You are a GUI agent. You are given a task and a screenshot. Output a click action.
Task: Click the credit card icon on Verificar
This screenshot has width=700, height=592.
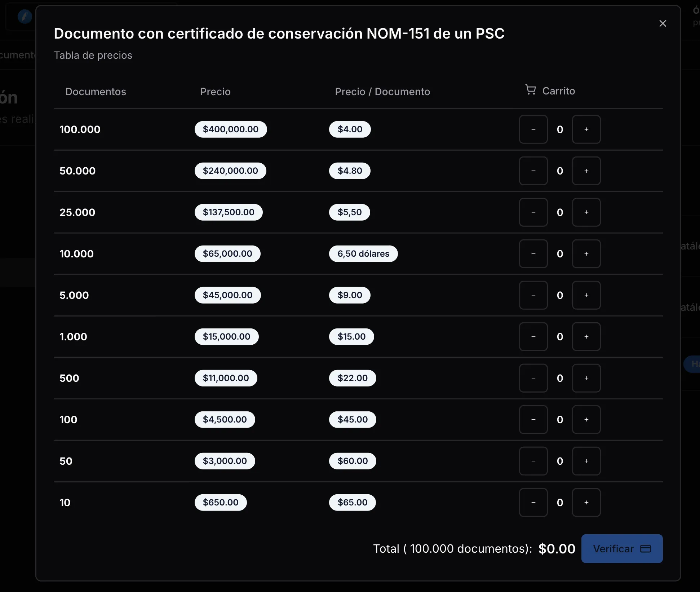pyautogui.click(x=645, y=548)
